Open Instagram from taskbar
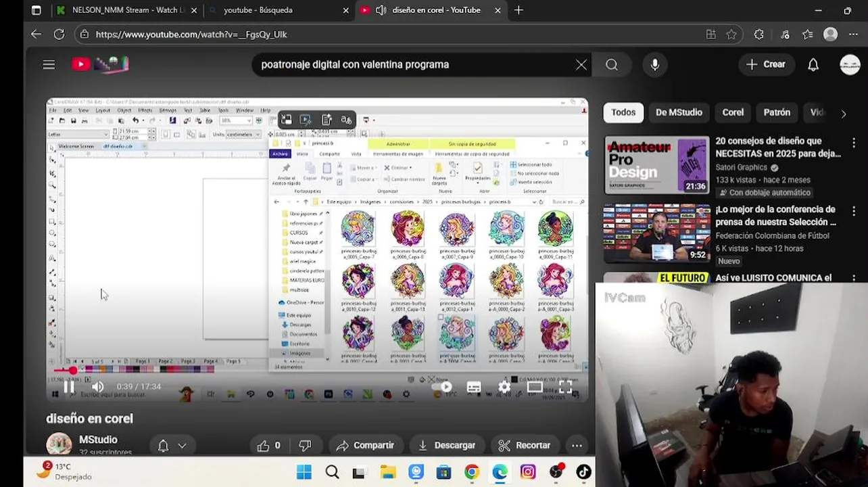 pos(528,472)
